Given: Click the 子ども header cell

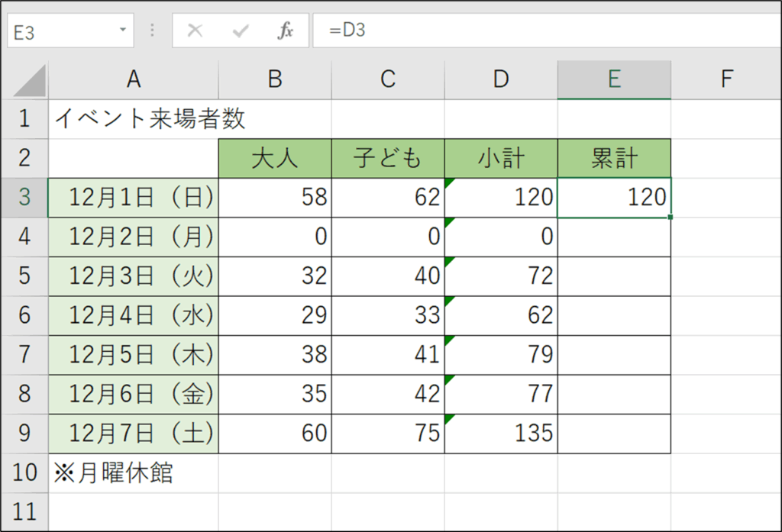Looking at the screenshot, I should 388,158.
